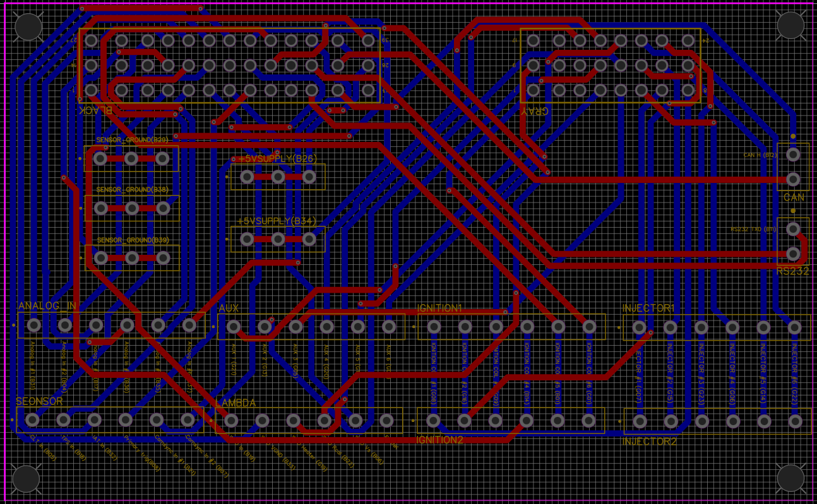Click the middle pad of SENSOR_GROUND(B38)
This screenshot has width=817, height=504.
[x=131, y=208]
